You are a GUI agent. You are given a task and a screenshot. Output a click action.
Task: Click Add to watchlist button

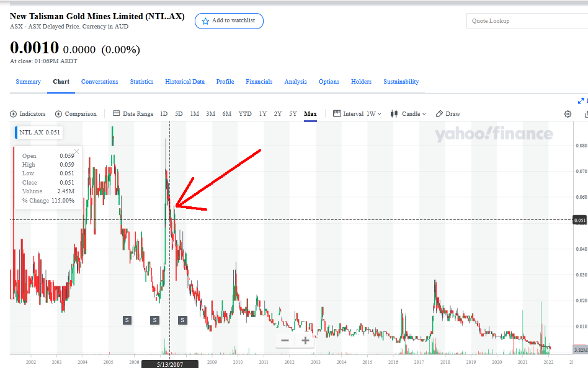click(x=229, y=21)
